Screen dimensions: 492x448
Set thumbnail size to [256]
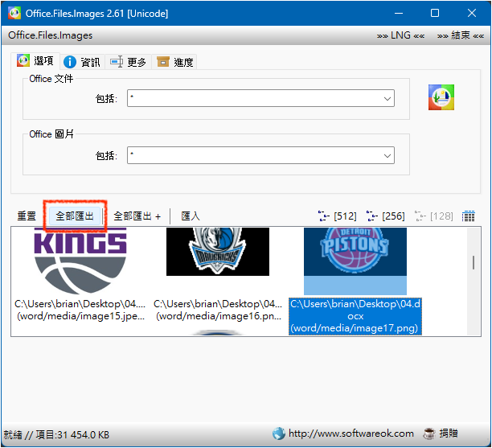point(386,216)
